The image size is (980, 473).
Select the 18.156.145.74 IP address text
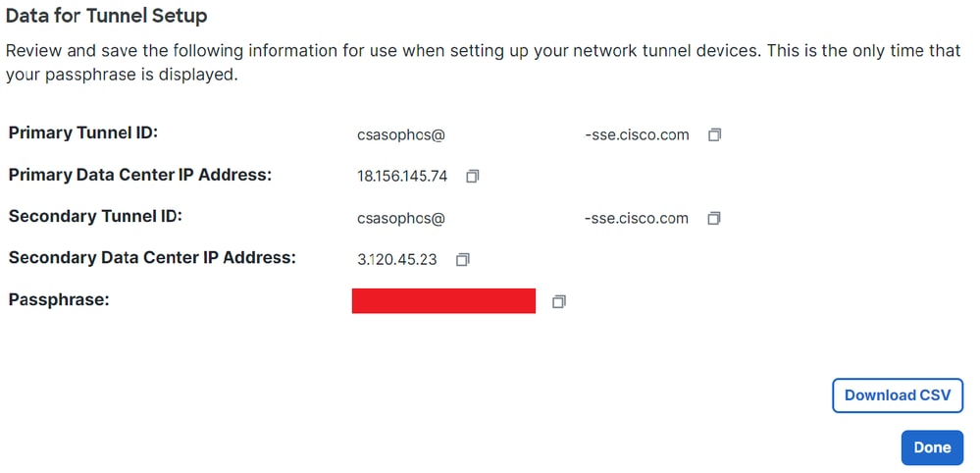coord(402,177)
